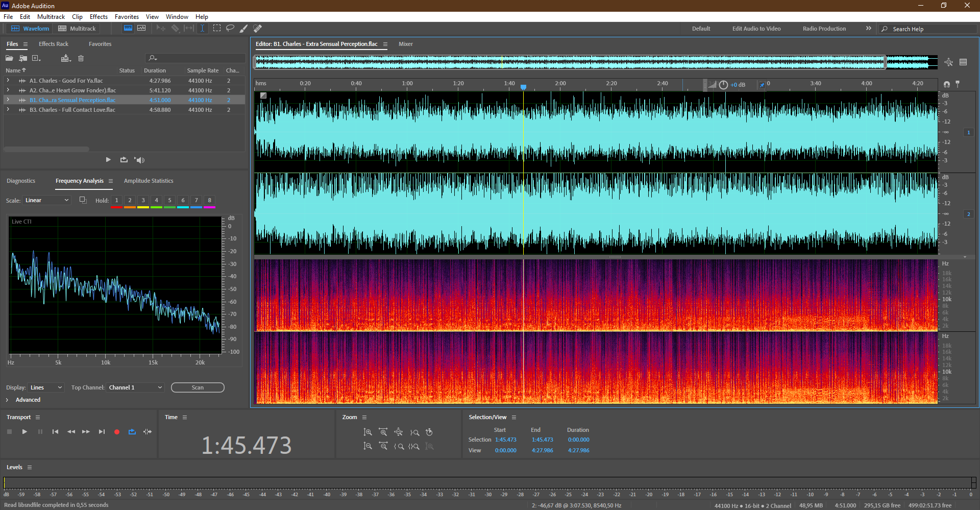Toggle the Spectral Frequency Display button
This screenshot has width=980, height=510.
tap(128, 28)
